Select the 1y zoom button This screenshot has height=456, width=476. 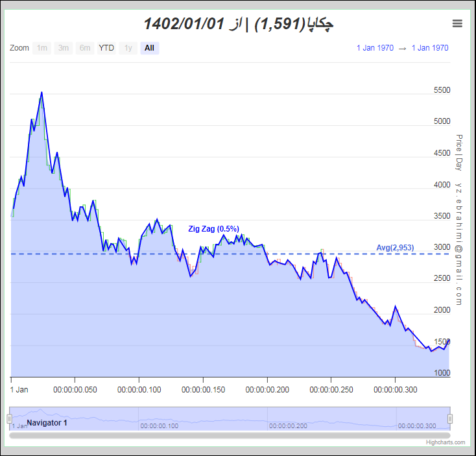click(128, 48)
